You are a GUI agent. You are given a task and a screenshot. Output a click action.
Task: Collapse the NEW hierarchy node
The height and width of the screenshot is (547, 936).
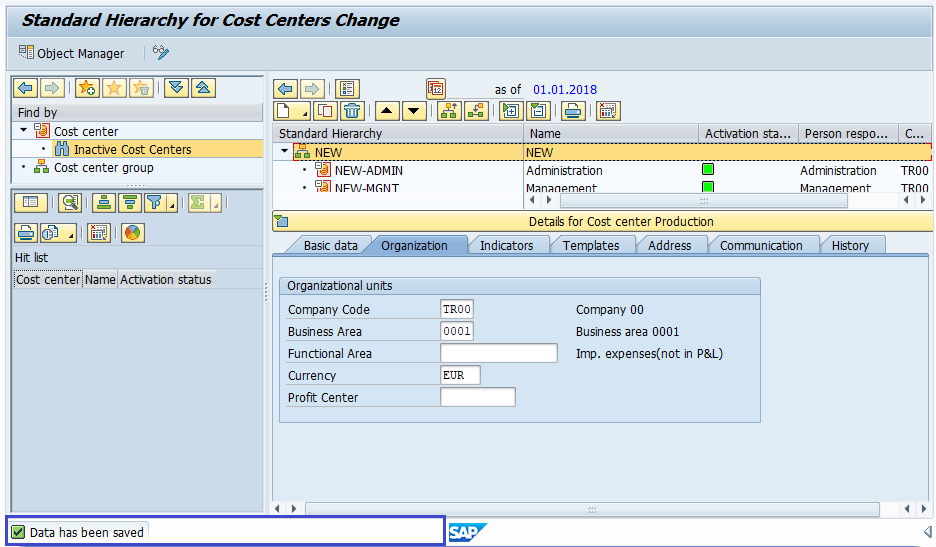click(x=284, y=152)
